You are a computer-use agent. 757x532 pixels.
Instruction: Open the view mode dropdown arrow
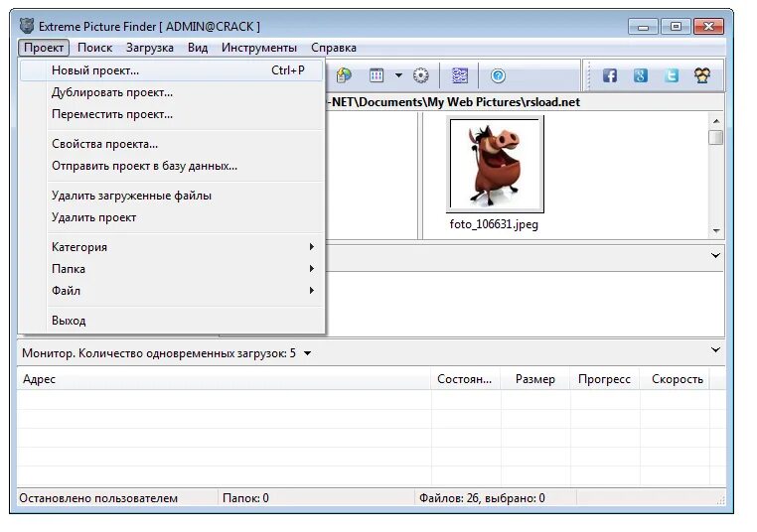tap(398, 75)
